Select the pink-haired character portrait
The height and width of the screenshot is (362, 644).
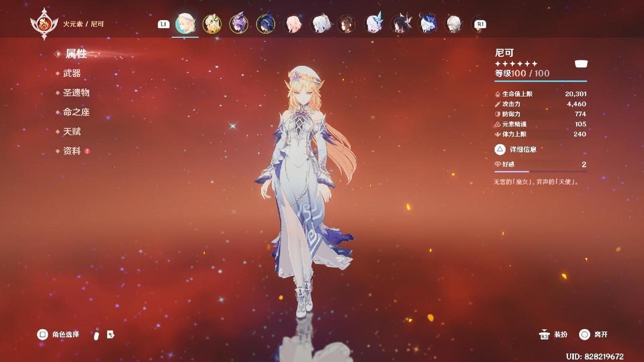tap(293, 24)
